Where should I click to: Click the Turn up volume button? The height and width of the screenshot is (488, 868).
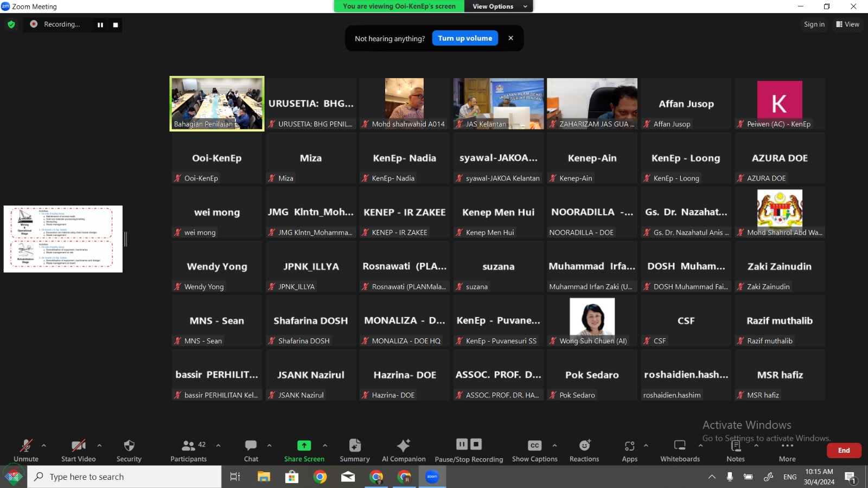(465, 38)
